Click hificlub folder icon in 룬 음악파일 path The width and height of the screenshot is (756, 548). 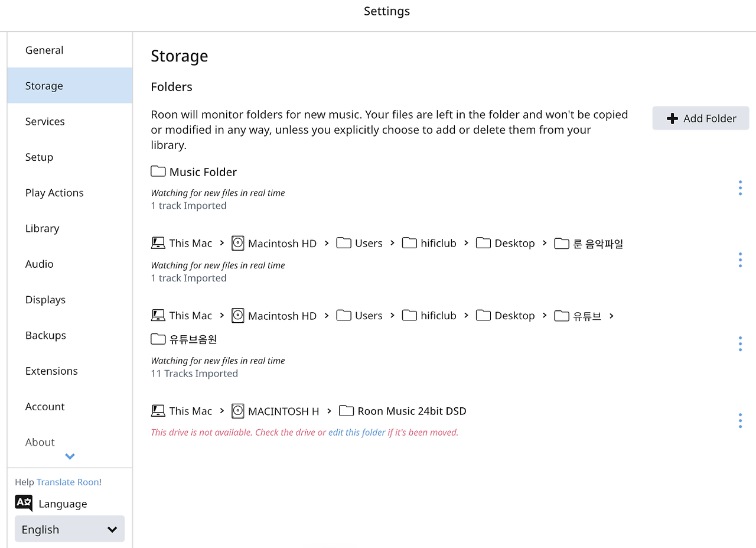pos(409,243)
